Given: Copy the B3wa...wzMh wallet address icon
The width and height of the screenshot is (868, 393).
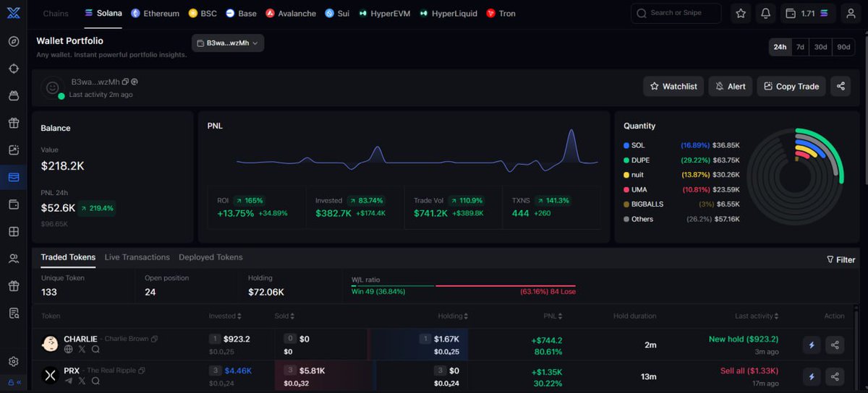Looking at the screenshot, I should (125, 82).
